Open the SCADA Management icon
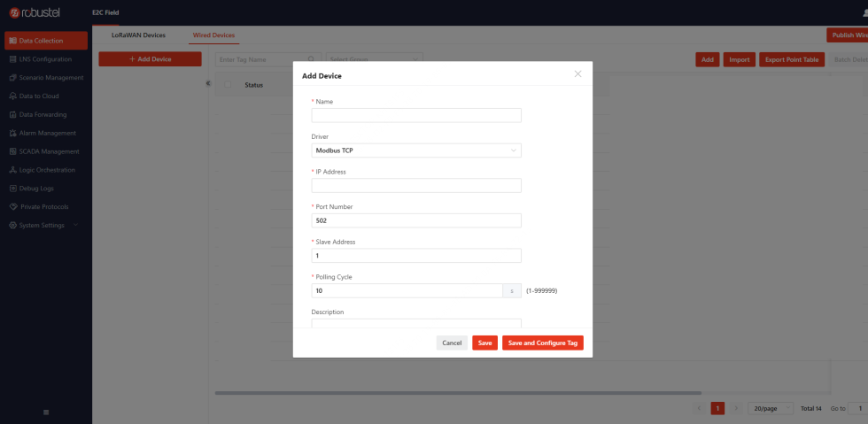 (x=12, y=151)
